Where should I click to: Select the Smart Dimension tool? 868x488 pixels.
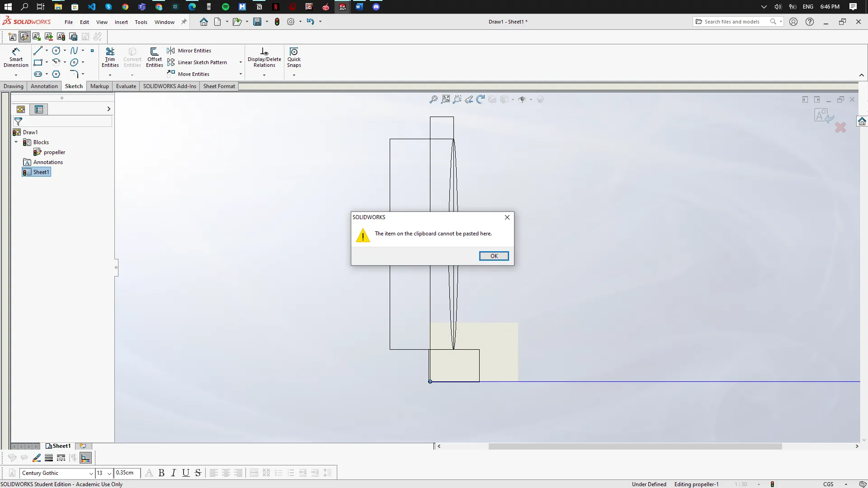(x=16, y=57)
